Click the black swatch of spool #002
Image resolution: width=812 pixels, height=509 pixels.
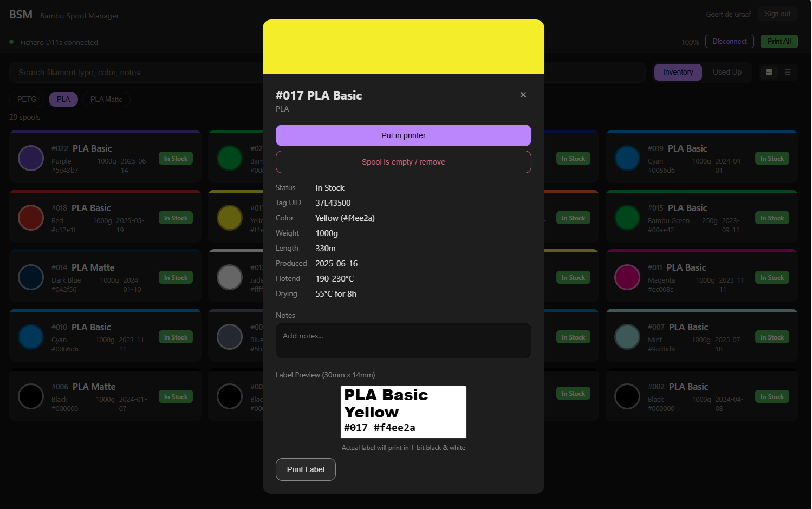(627, 396)
